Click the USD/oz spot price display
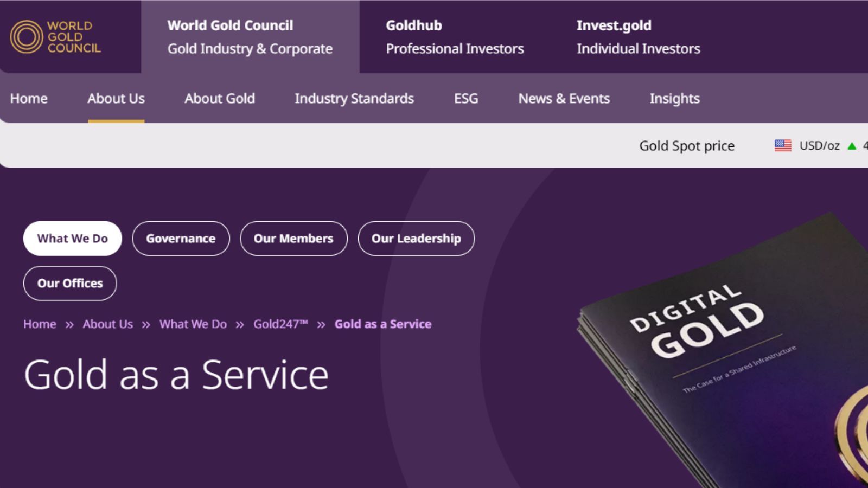Screen dimensions: 868x488 819,145
